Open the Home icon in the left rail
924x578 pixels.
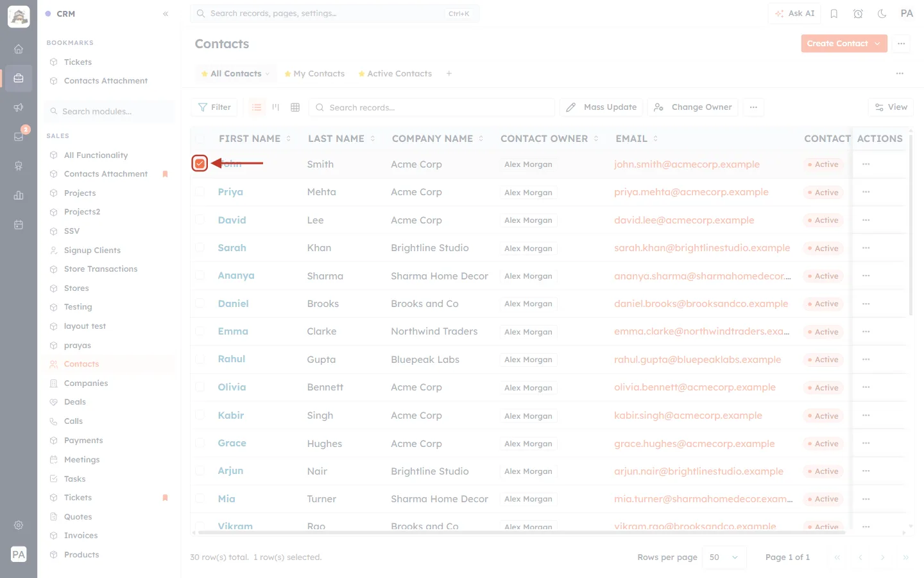(19, 49)
